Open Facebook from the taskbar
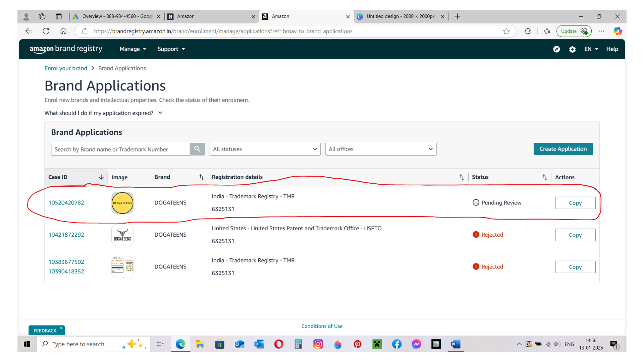This screenshot has height=362, width=644. tap(396, 344)
